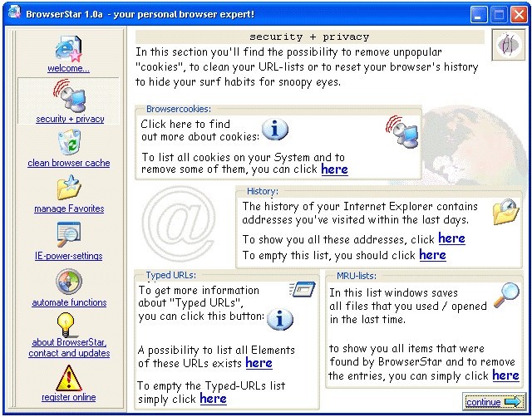The height and width of the screenshot is (417, 532).
Task: Minimize the BrowserStar window
Action: (479, 15)
